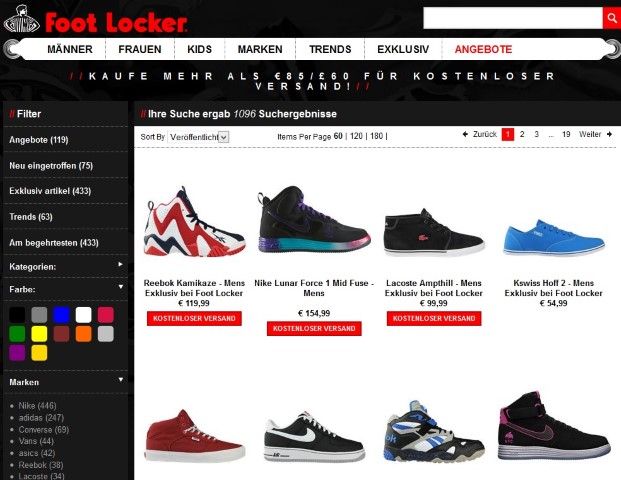Click into the search input field

[x=513, y=18]
